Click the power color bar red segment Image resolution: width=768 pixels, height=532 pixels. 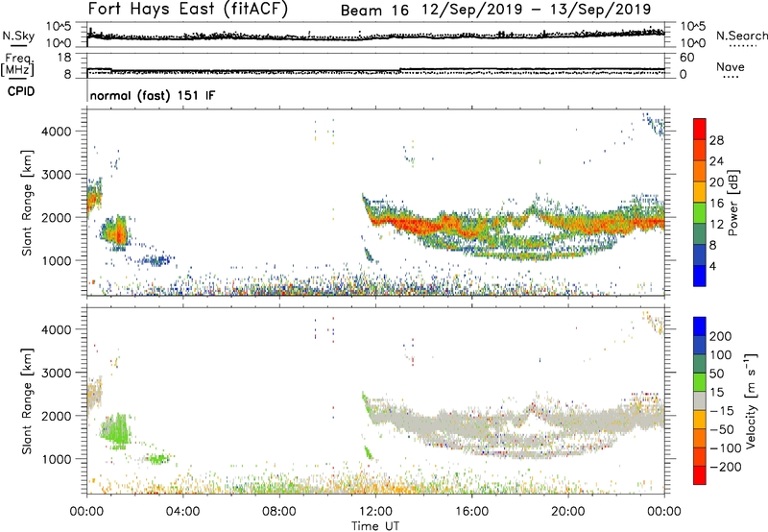point(700,128)
